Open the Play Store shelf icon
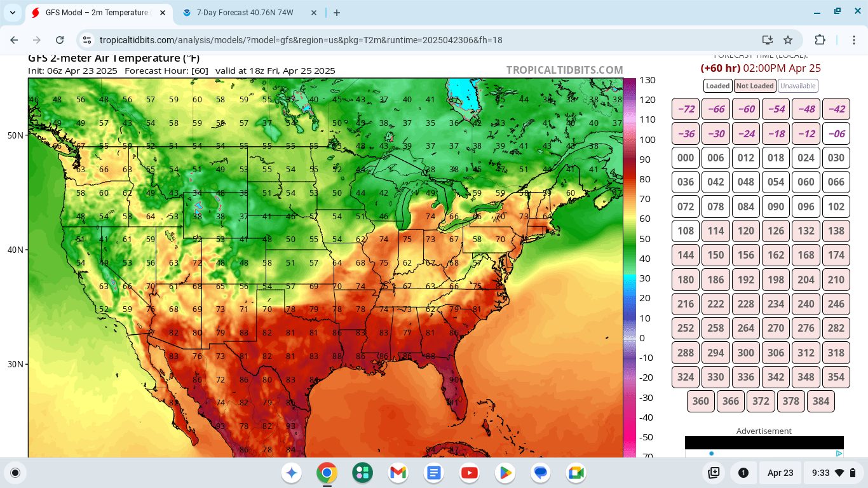Screen dimensions: 868x488 pos(505,473)
